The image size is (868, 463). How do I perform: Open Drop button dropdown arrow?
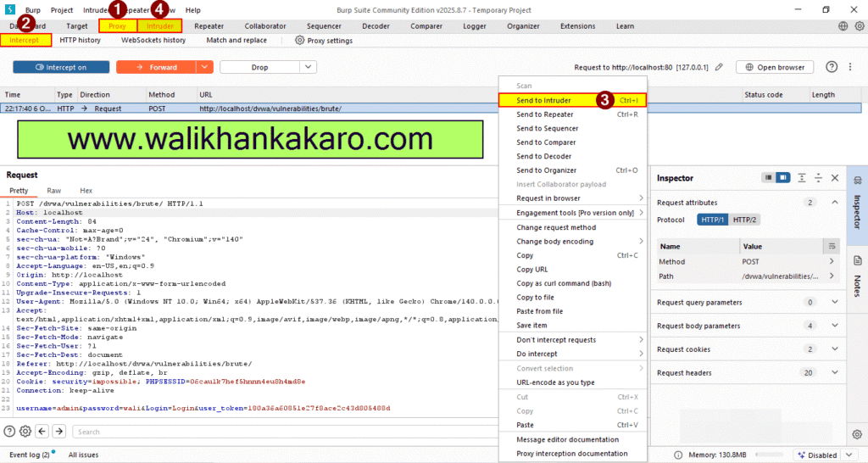click(x=309, y=67)
